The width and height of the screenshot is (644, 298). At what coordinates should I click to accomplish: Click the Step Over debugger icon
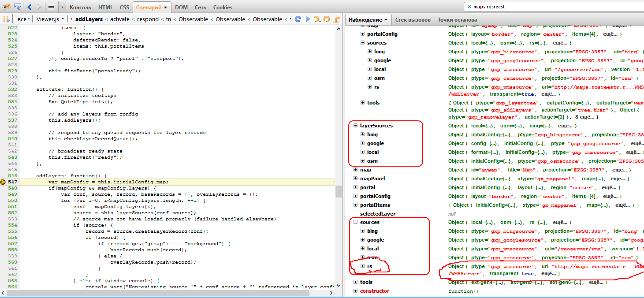point(327,19)
